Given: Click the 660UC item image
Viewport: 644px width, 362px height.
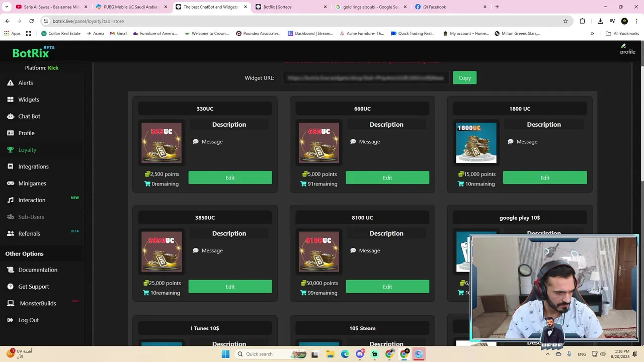Looking at the screenshot, I should point(319,143).
